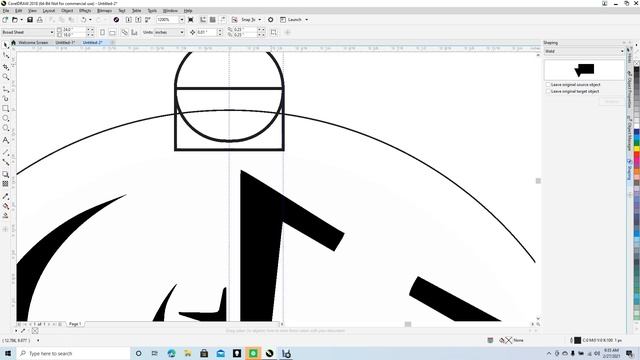
Task: Select the Freehand curve tool
Action: pos(6,89)
